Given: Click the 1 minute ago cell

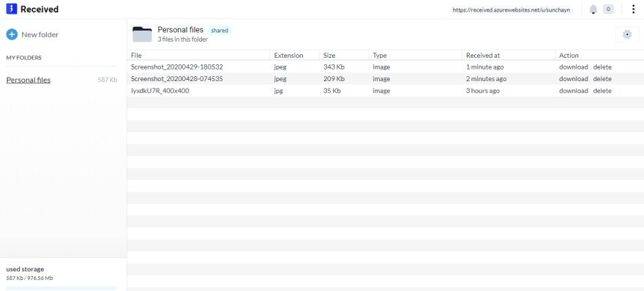Looking at the screenshot, I should pyautogui.click(x=484, y=67).
